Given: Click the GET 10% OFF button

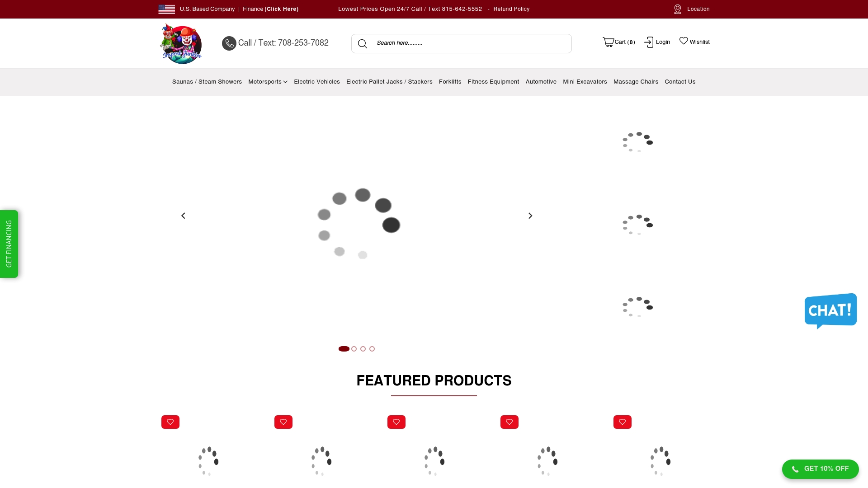Looking at the screenshot, I should 821,469.
